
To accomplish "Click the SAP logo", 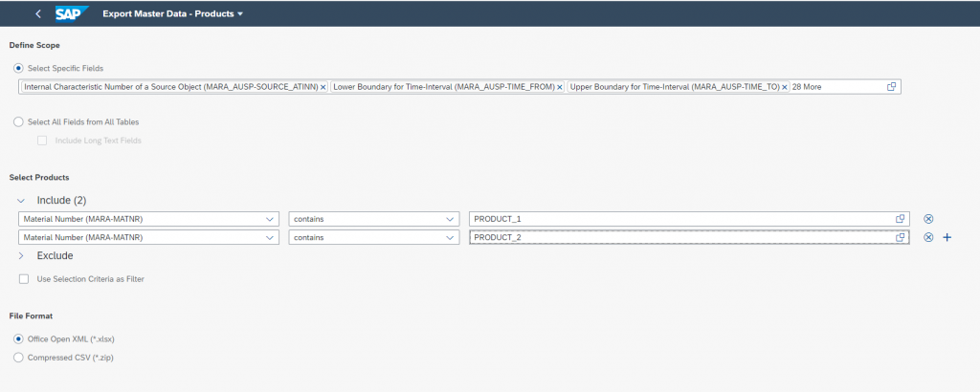I will pyautogui.click(x=72, y=13).
